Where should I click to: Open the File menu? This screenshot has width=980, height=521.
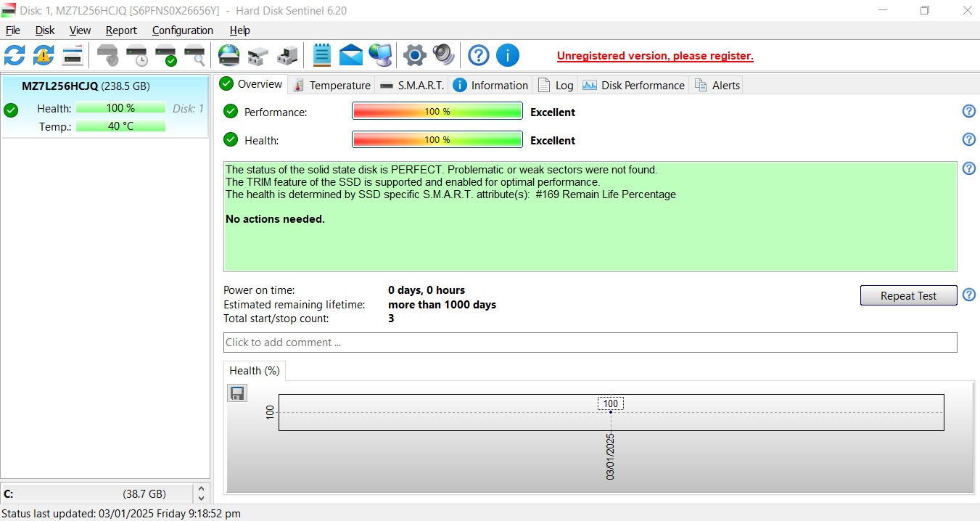click(13, 30)
